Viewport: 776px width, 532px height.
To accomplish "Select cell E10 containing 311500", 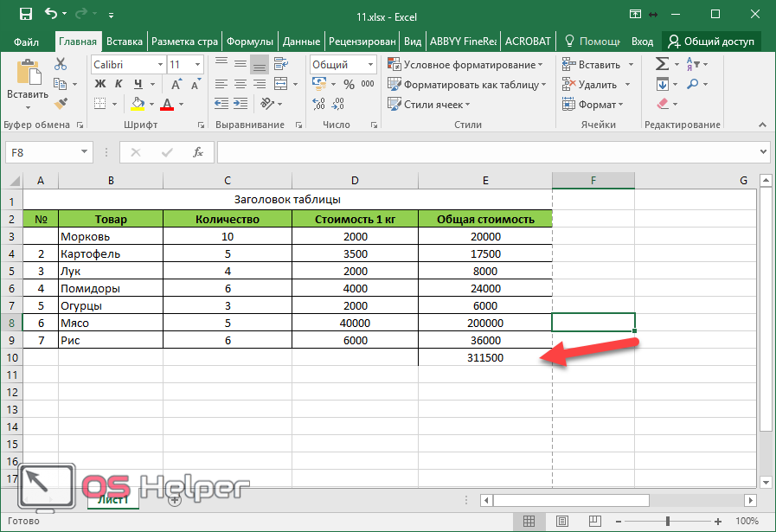I will pos(484,357).
